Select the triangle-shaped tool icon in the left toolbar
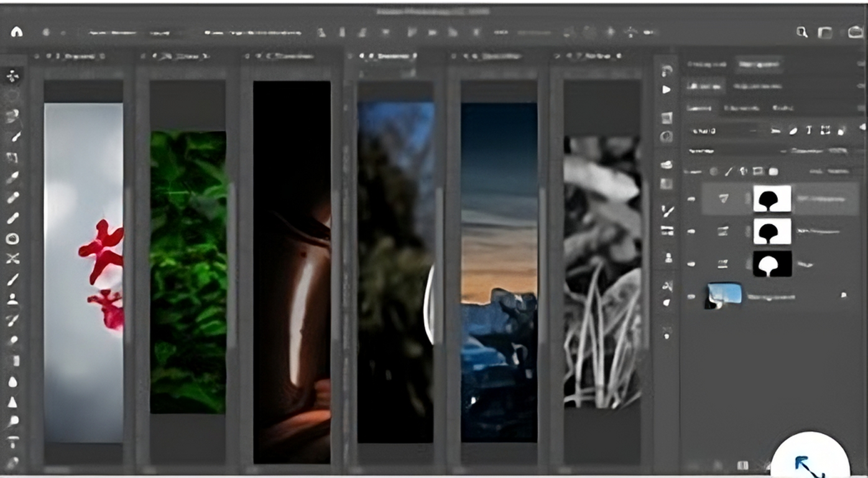 (13, 402)
